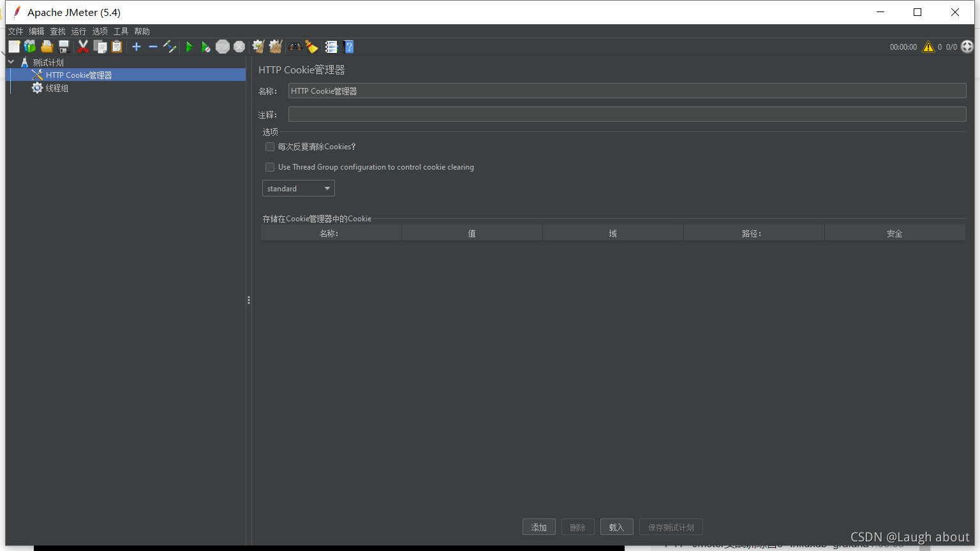Expand all nodes with plus icon
This screenshot has width=980, height=551.
pos(137,47)
